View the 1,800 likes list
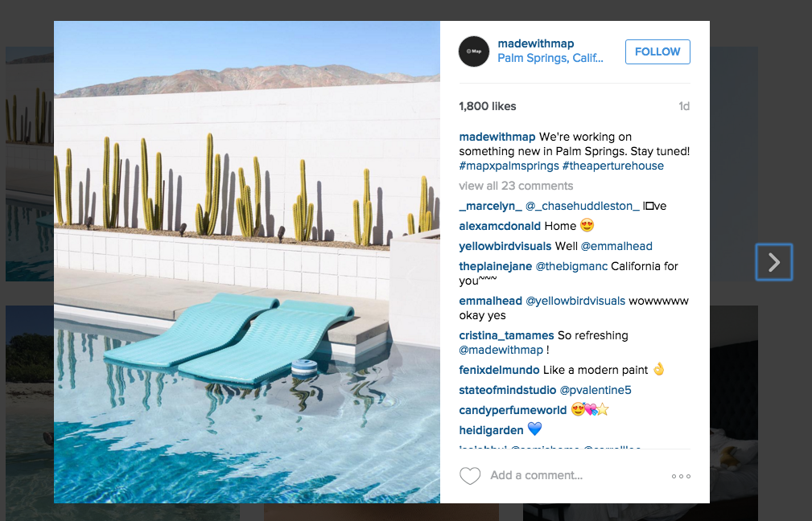Screen dimensions: 812x521 488,106
